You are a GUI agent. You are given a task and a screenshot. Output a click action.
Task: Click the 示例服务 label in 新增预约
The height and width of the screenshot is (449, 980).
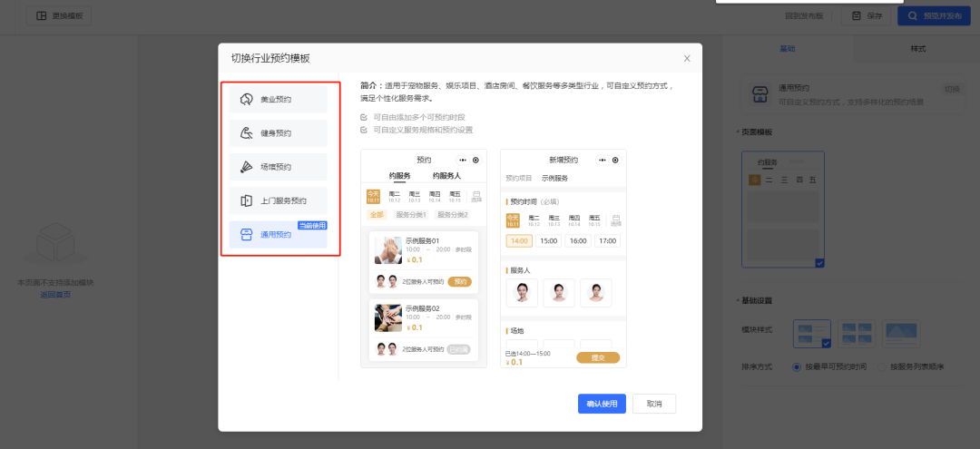554,178
